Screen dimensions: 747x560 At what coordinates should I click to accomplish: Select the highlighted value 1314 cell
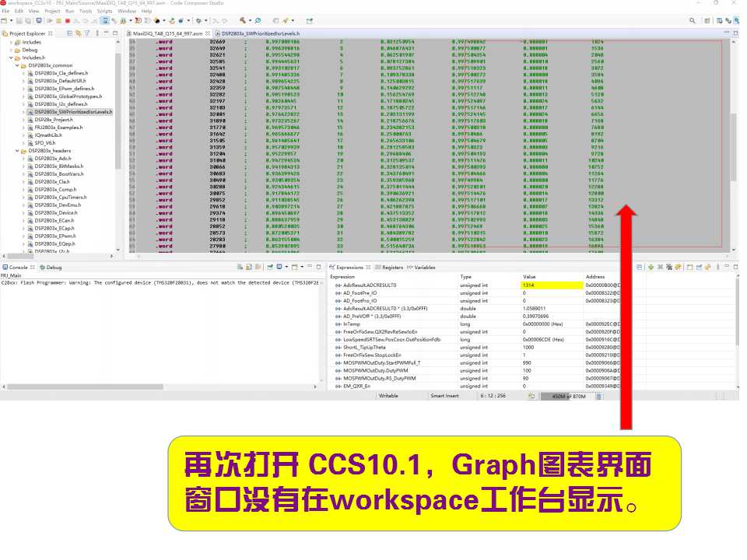(552, 285)
